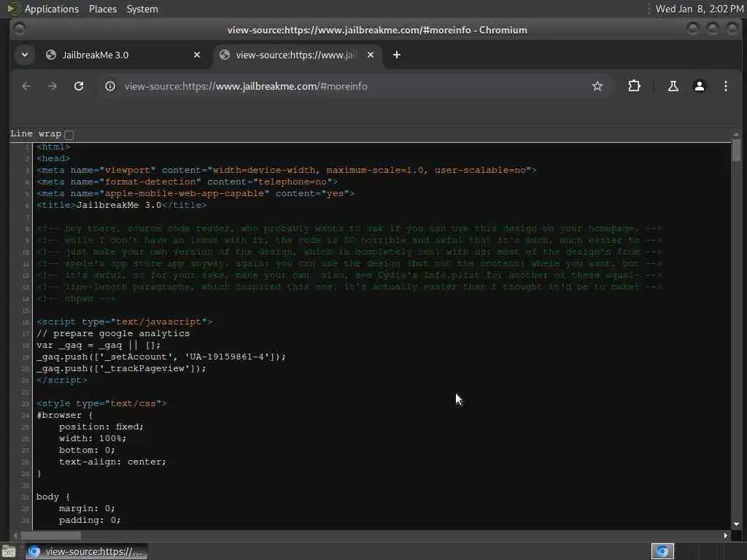The width and height of the screenshot is (747, 560).
Task: Click the 'text-align: center;' line
Action: [x=112, y=462]
